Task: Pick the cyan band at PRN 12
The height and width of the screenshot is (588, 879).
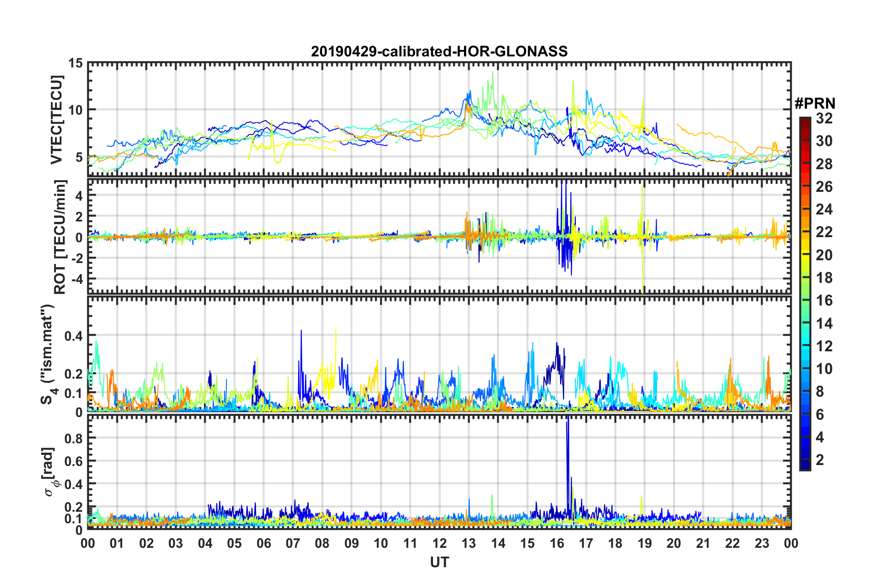Action: point(805,346)
